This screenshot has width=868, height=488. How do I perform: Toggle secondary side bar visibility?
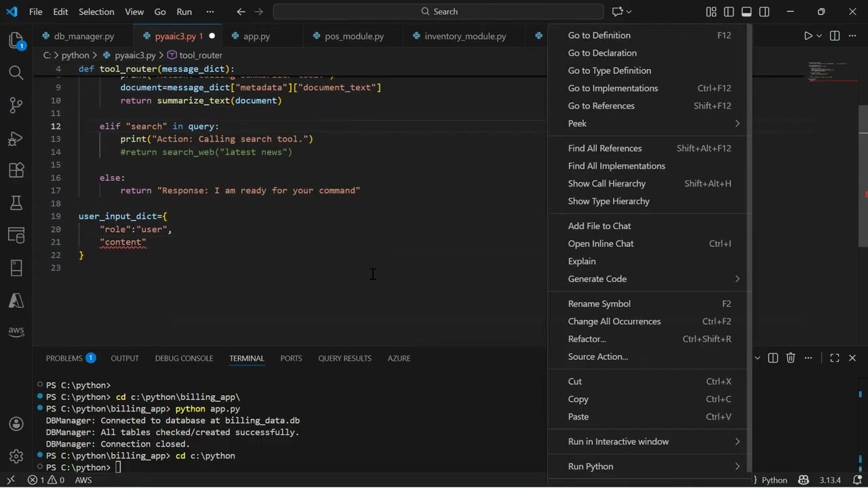point(764,12)
